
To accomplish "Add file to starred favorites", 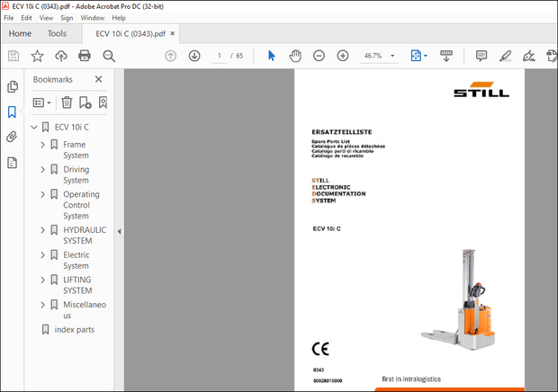I will click(x=37, y=56).
